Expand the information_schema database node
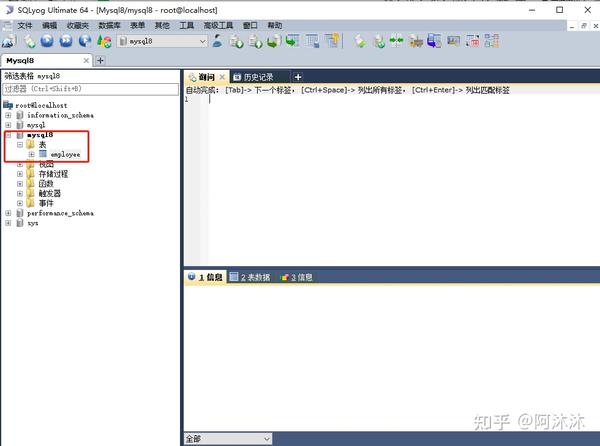Screen dimensions: 600x446 tap(8, 115)
